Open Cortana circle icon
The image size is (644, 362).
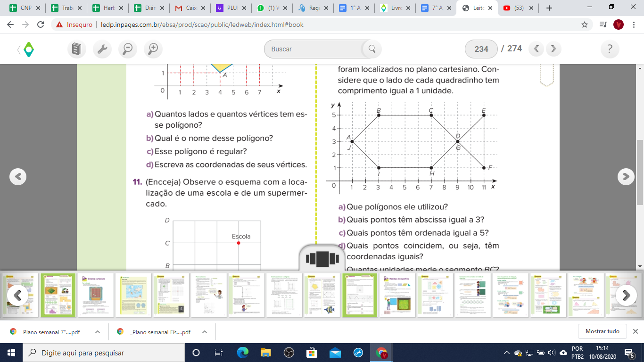[x=196, y=353]
